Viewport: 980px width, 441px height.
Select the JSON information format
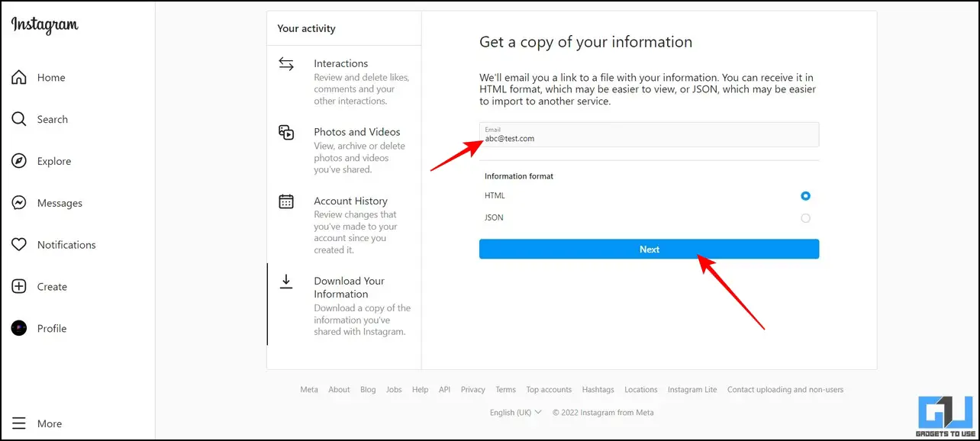coord(805,218)
